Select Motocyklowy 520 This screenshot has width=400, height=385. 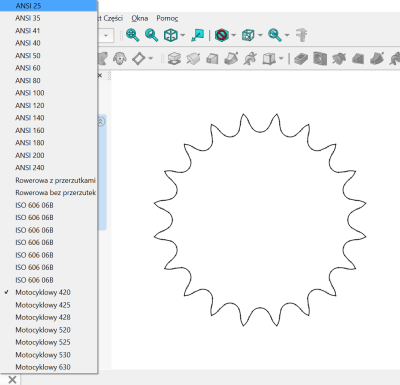click(x=49, y=330)
